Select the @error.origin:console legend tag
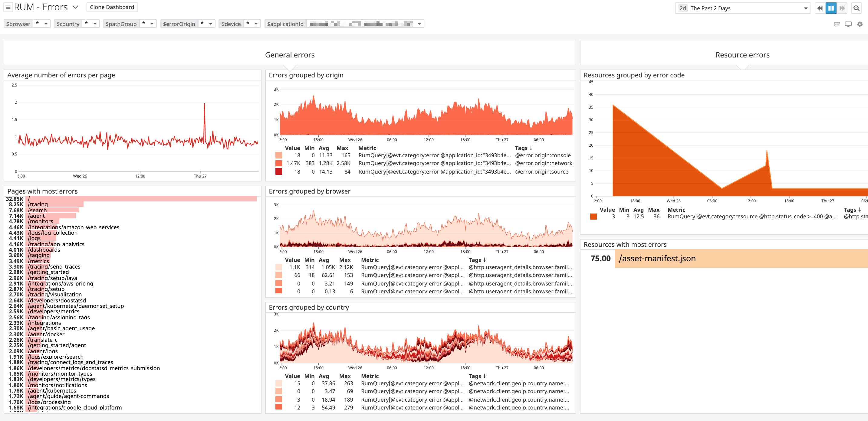868x421 pixels. tap(543, 155)
